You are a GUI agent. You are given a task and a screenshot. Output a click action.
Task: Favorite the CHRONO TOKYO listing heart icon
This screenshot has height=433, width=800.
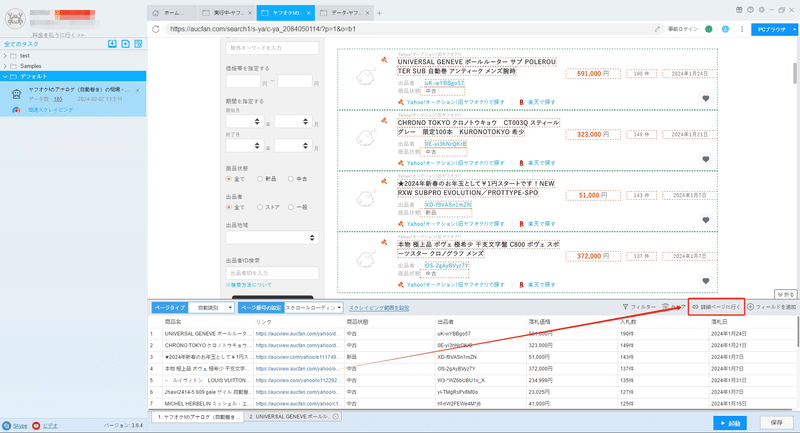pos(706,159)
